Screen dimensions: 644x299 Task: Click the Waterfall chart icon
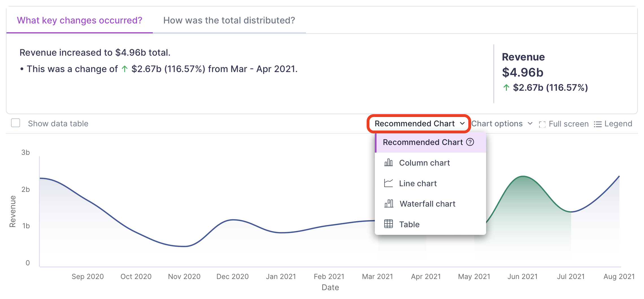point(389,203)
